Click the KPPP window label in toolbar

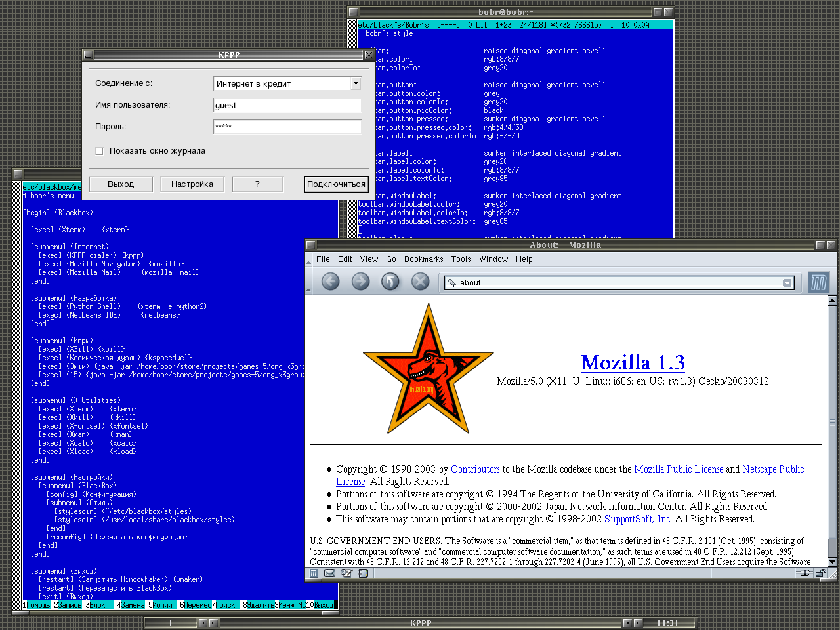click(421, 623)
